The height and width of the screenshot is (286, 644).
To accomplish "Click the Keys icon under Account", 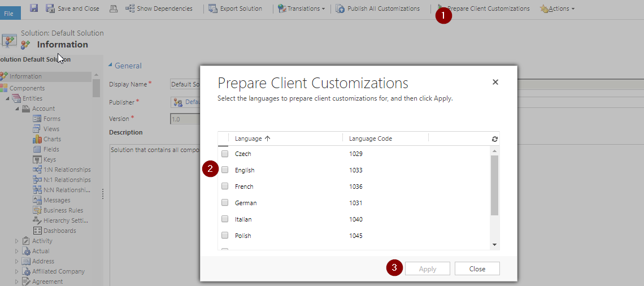I will tap(37, 159).
